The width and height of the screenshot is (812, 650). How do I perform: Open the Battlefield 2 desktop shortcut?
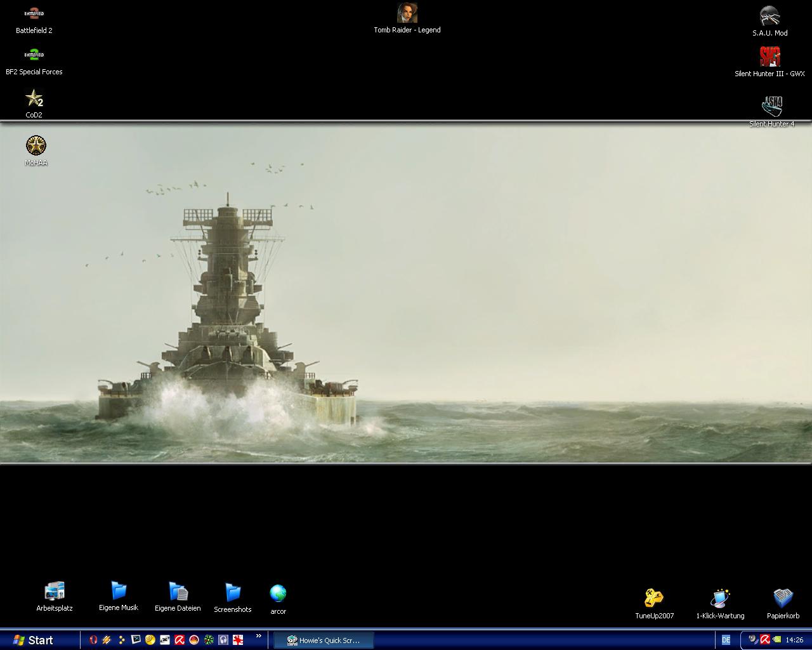click(x=34, y=20)
